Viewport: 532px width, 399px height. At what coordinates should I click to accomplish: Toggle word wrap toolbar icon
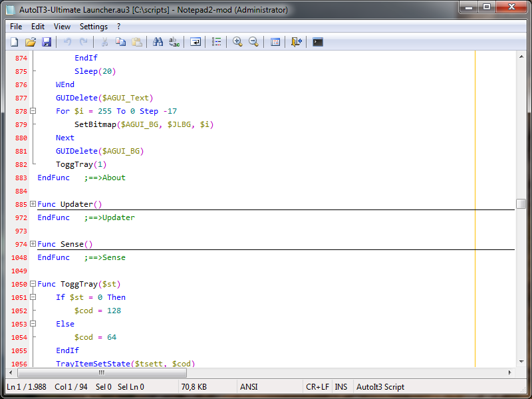pyautogui.click(x=196, y=42)
